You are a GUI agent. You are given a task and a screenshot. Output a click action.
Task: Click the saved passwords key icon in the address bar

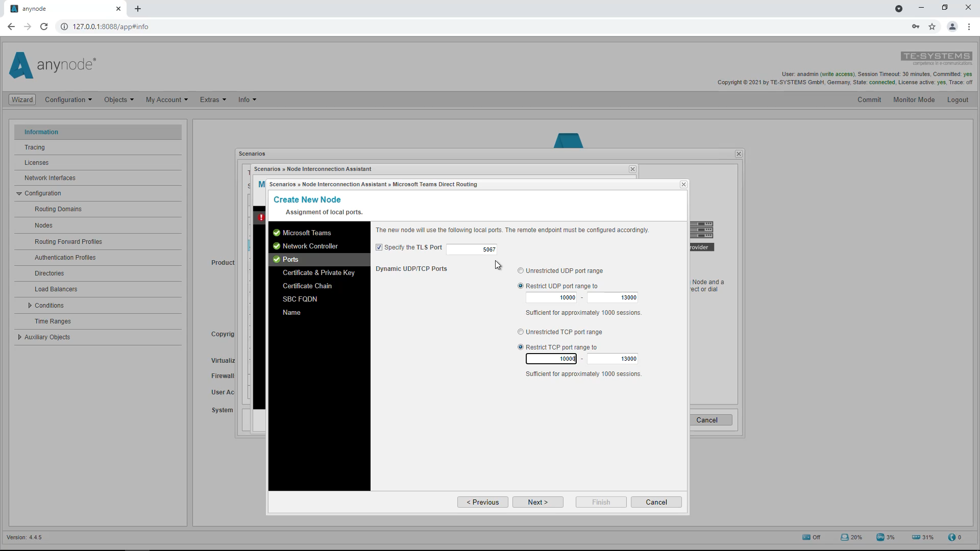916,27
